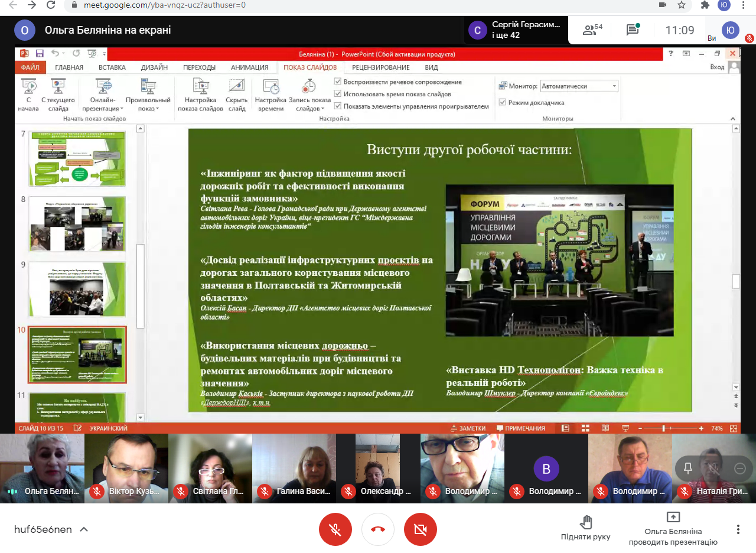Switch to the АНИМАЦИЯ tab
This screenshot has height=553, width=756.
point(249,67)
